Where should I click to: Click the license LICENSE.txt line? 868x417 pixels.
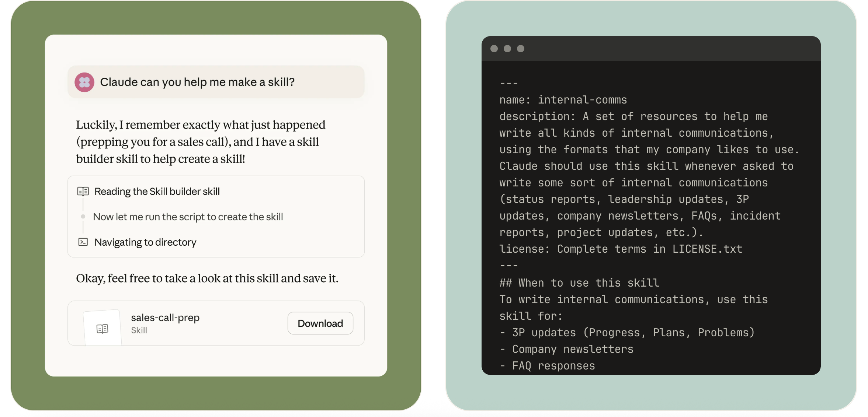point(620,249)
